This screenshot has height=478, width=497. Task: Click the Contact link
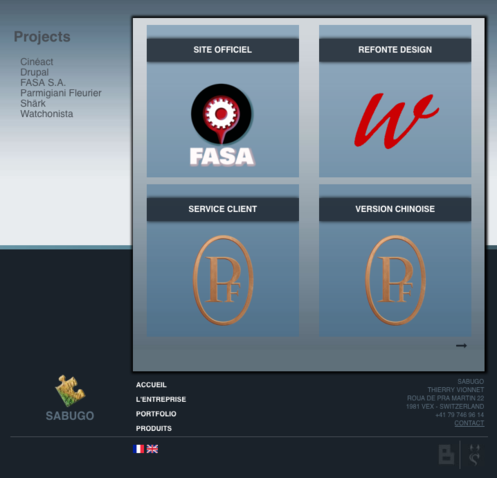click(469, 423)
